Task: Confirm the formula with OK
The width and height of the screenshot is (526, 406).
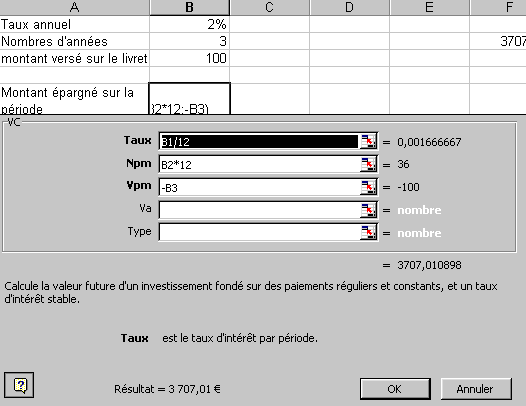Action: (395, 389)
